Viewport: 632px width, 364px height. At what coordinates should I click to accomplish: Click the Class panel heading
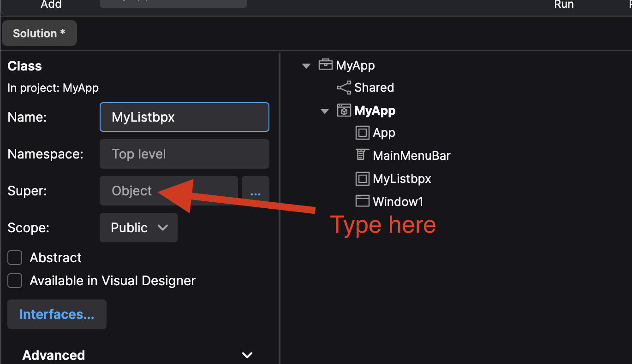pyautogui.click(x=24, y=66)
